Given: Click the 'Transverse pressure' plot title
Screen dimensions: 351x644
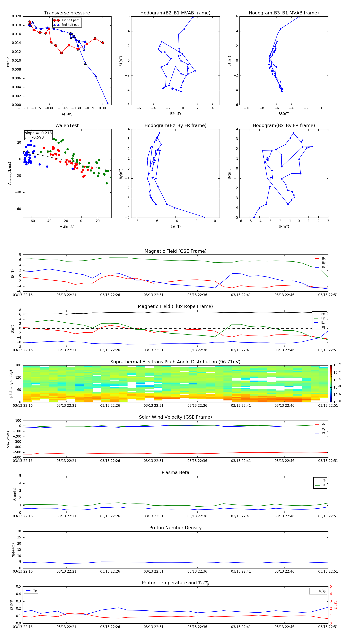Looking at the screenshot, I should point(67,13).
